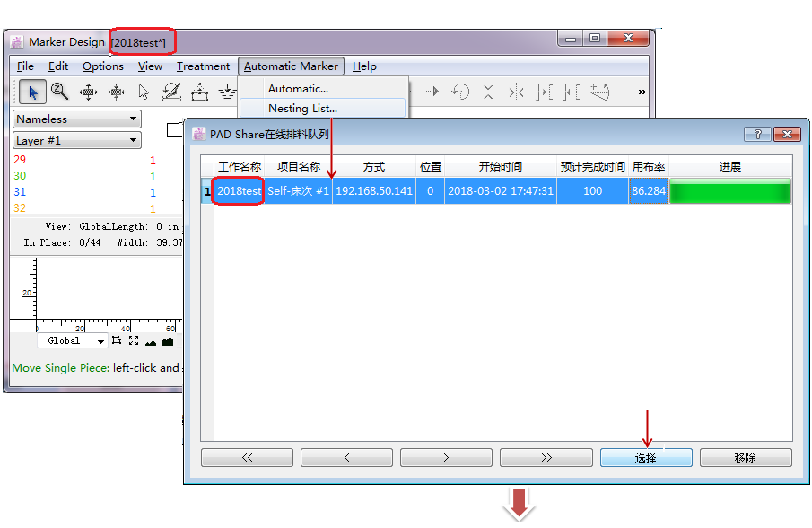Viewport: 812px width, 528px height.
Task: Go to last page with >> button
Action: [x=546, y=458]
